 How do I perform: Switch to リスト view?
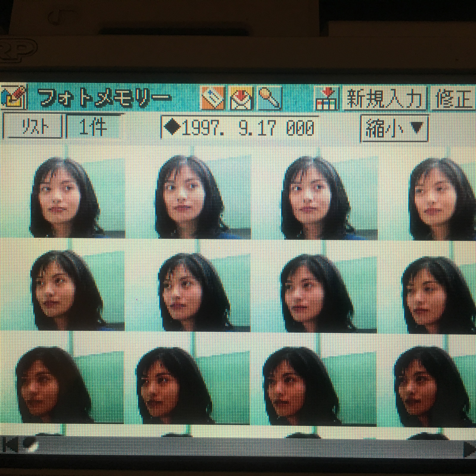point(32,126)
